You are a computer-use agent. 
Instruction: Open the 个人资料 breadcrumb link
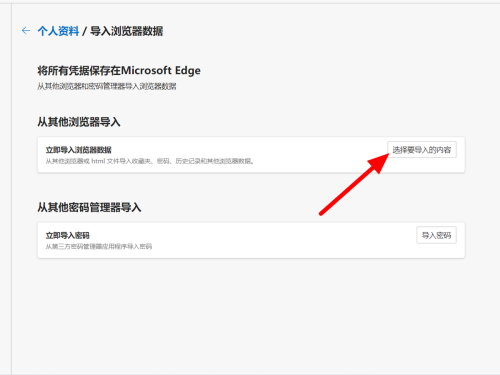tap(58, 31)
